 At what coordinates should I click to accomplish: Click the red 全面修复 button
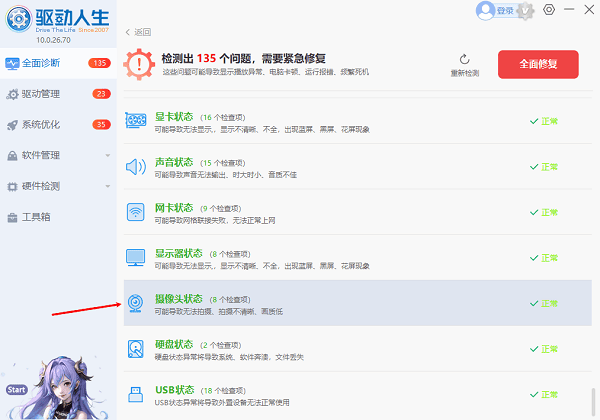pyautogui.click(x=538, y=64)
